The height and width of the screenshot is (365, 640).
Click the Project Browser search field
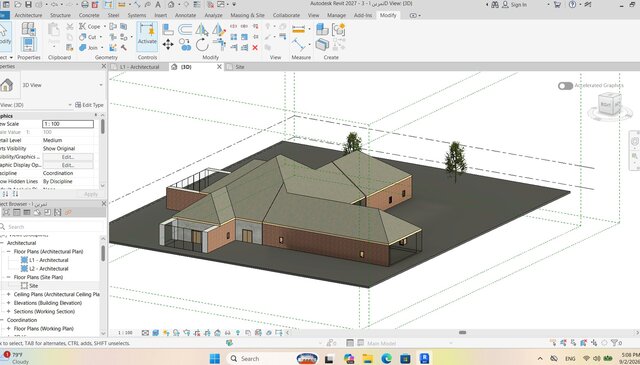pyautogui.click(x=52, y=227)
